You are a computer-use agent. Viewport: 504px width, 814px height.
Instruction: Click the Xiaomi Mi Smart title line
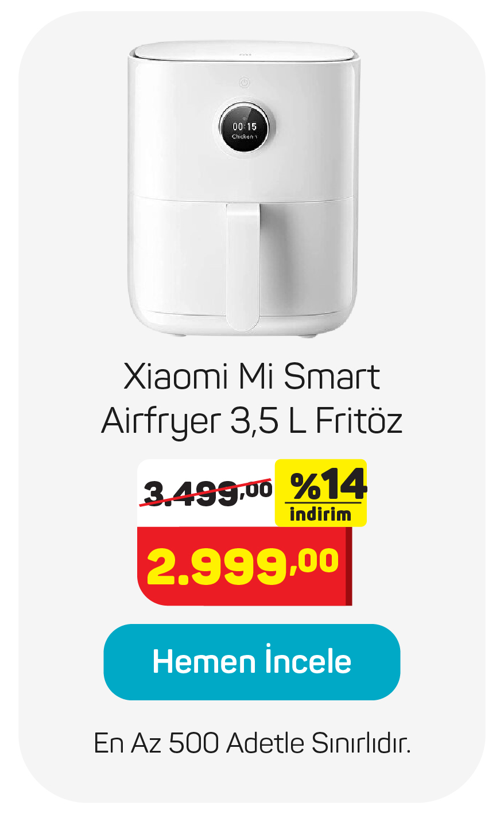point(251,377)
